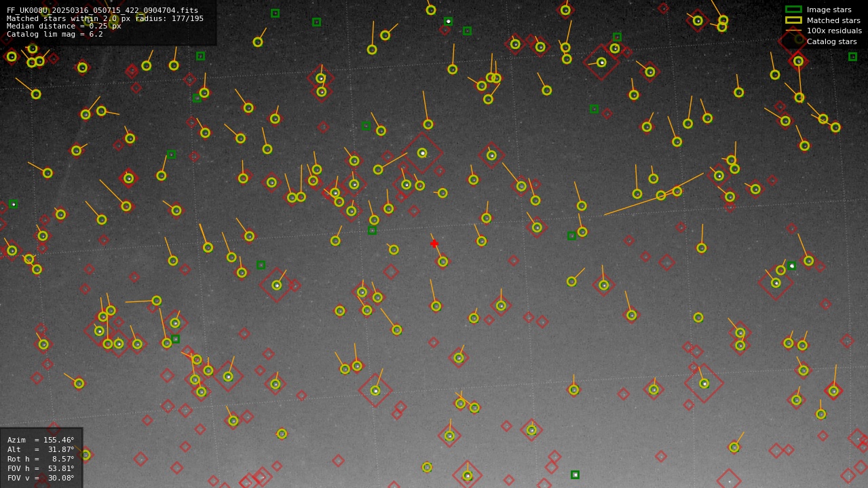This screenshot has height=488, width=868.
Task: Click the green Image stars legend swatch
Action: [x=793, y=10]
